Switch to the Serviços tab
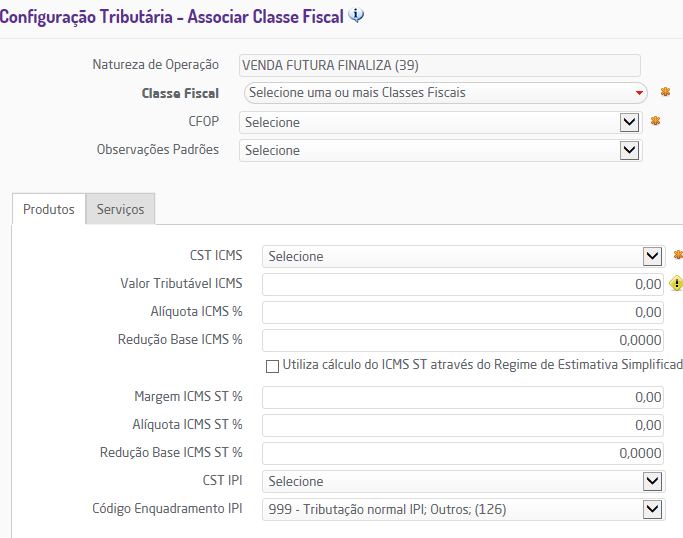This screenshot has width=683, height=538. coord(120,209)
